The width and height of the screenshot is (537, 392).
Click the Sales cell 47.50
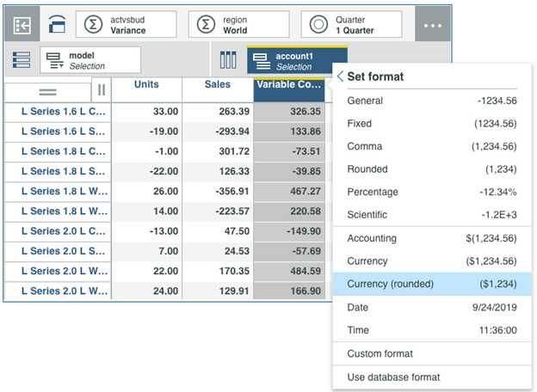click(218, 231)
